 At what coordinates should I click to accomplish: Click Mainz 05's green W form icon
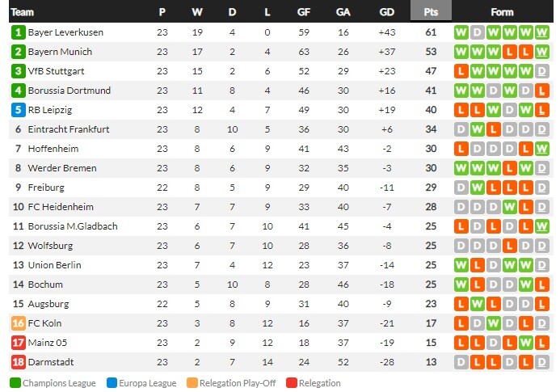click(526, 343)
